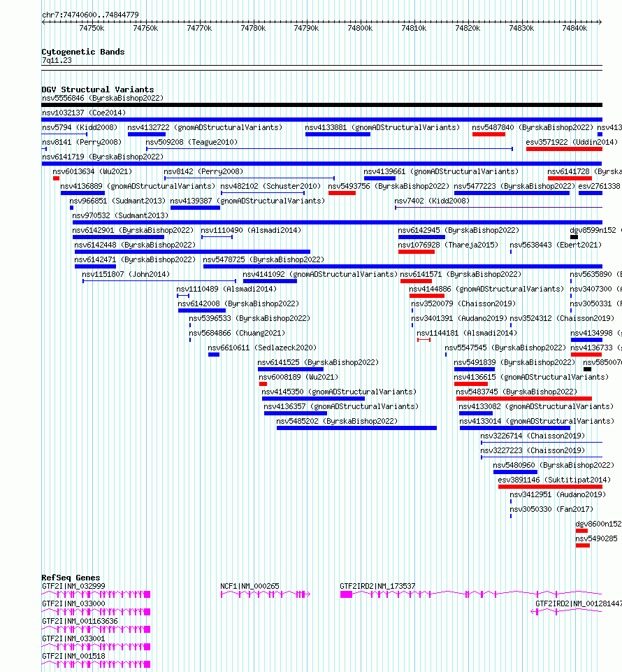Open nsv4132722 gnomAD structural variant label
The width and height of the screenshot is (622, 672).
coord(205,127)
